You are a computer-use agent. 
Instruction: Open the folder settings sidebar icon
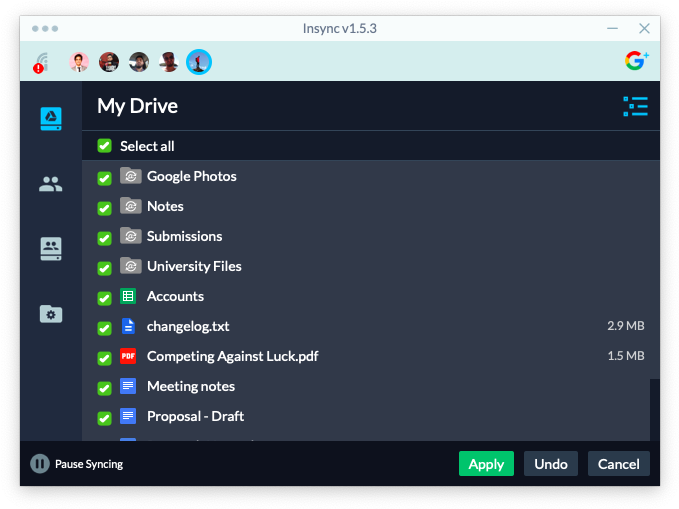(51, 314)
